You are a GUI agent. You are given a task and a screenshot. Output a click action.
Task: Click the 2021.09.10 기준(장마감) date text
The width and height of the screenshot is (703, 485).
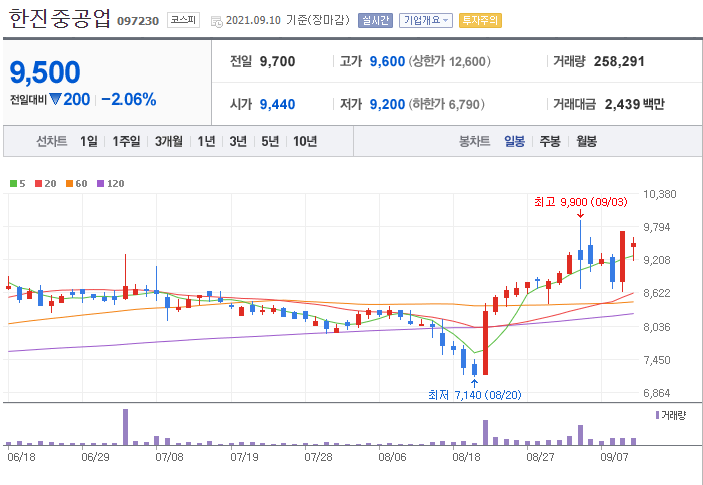point(287,21)
